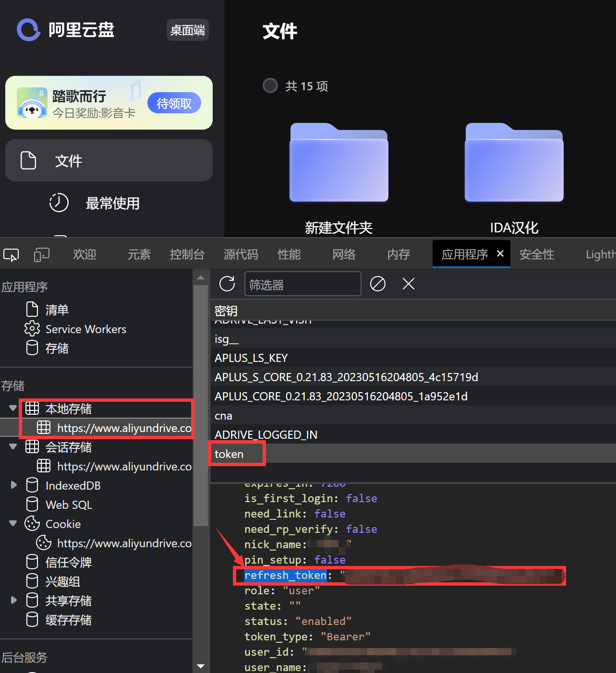This screenshot has height=673, width=616.
Task: Click the file icon beside 文件
Action: (x=28, y=160)
